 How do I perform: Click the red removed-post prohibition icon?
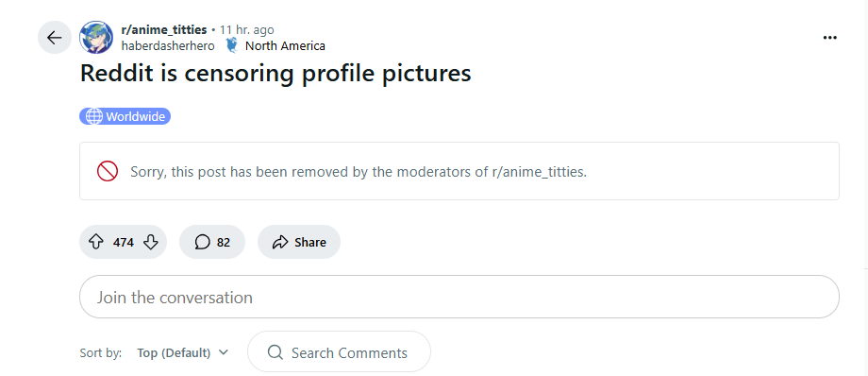108,171
